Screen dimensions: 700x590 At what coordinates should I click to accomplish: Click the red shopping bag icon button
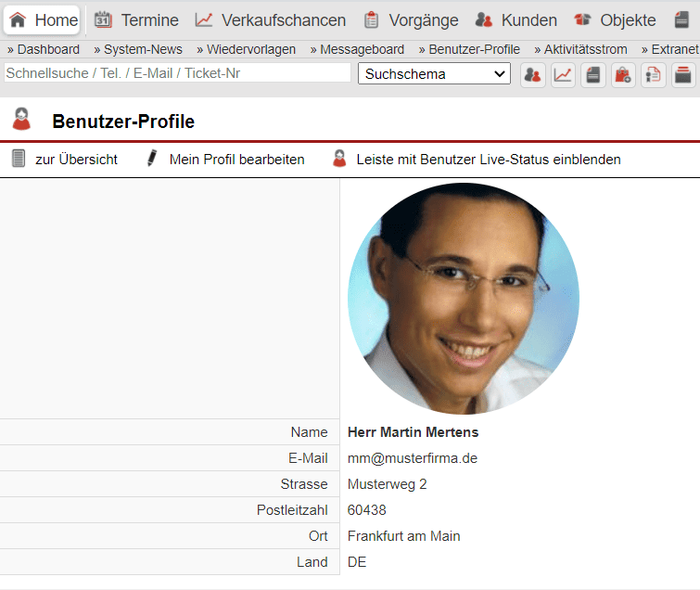623,75
